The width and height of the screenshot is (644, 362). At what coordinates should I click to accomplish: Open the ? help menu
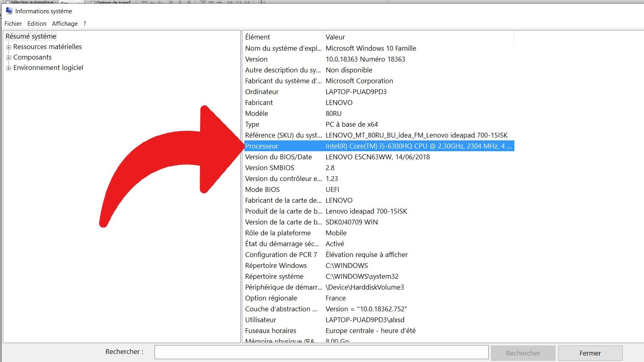click(x=85, y=24)
